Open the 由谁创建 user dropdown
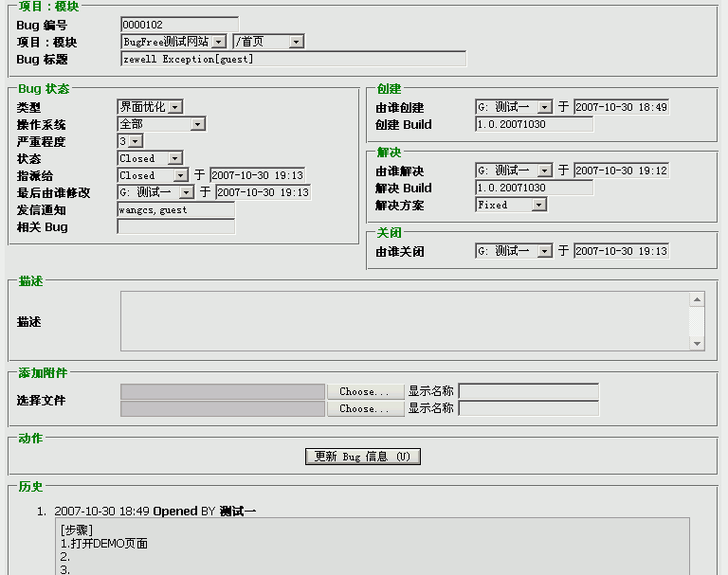 coord(514,107)
